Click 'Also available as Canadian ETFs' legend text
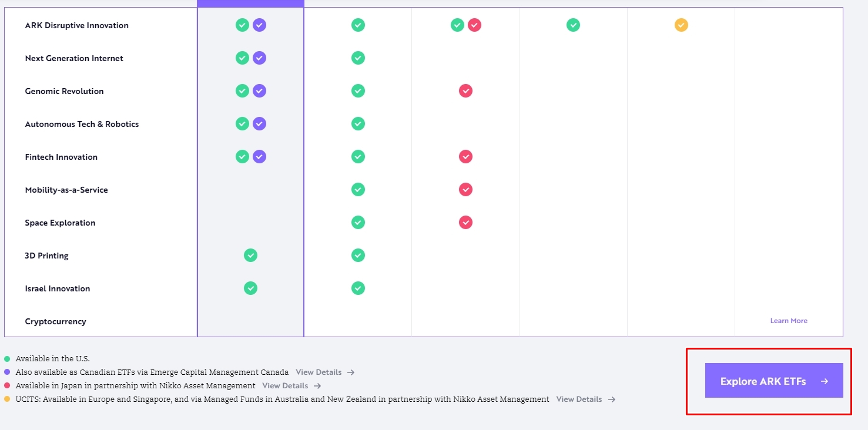The width and height of the screenshot is (868, 430). click(x=152, y=372)
